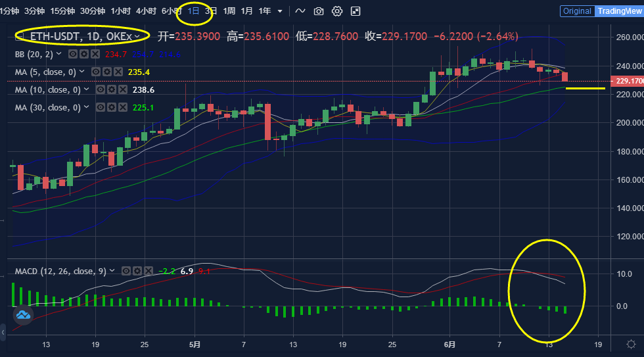
Task: Expand the MA (5, close, 0) chevron
Action: pos(81,72)
